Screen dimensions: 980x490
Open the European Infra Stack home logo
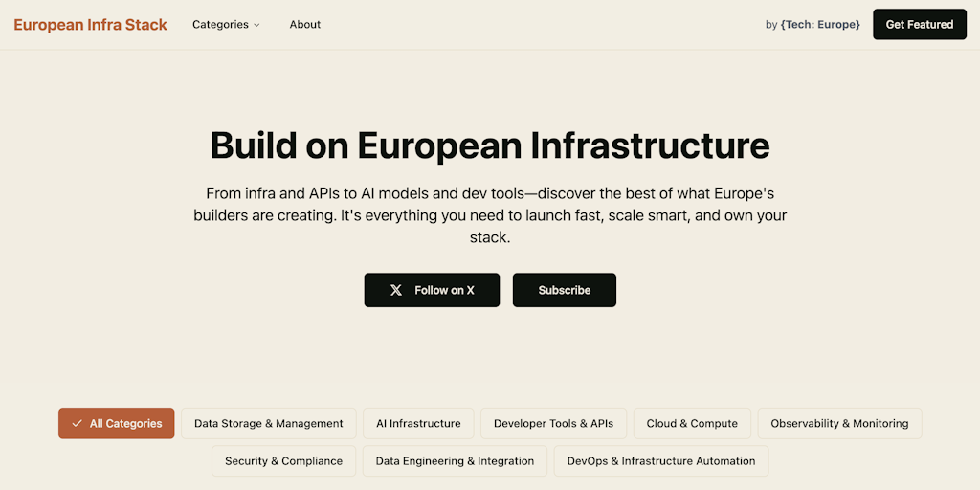(x=91, y=25)
